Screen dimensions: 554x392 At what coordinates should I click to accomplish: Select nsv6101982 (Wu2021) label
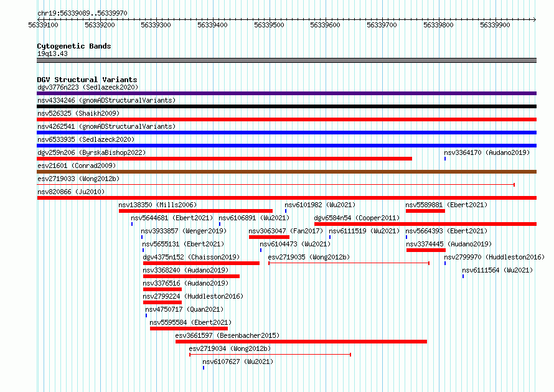[x=320, y=205]
